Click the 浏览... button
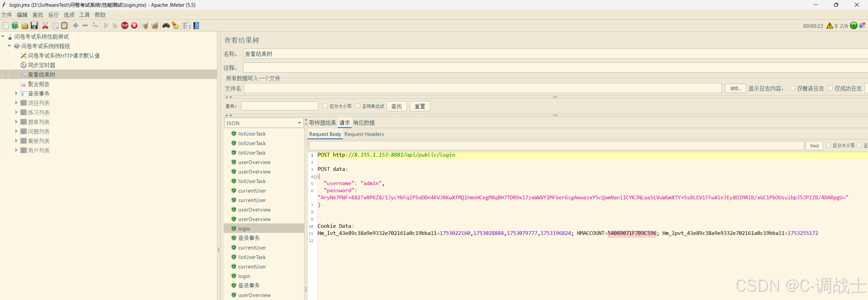 (x=735, y=88)
